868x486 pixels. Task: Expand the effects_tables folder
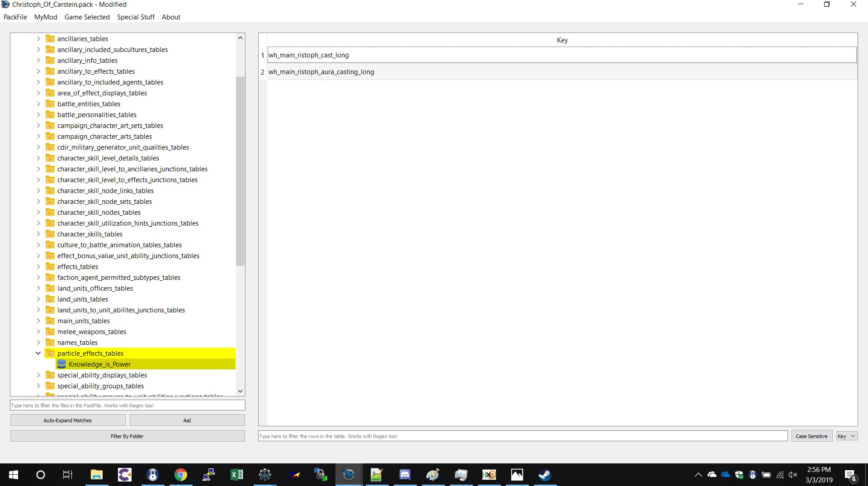pyautogui.click(x=38, y=267)
